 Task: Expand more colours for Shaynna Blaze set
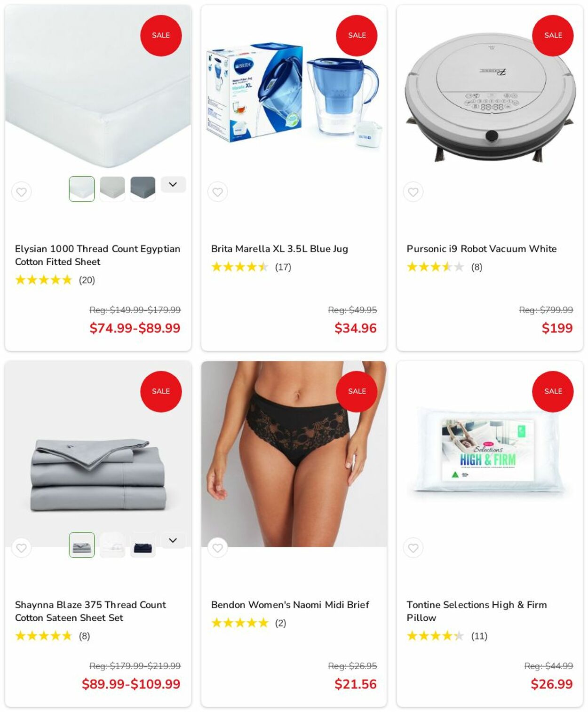173,540
